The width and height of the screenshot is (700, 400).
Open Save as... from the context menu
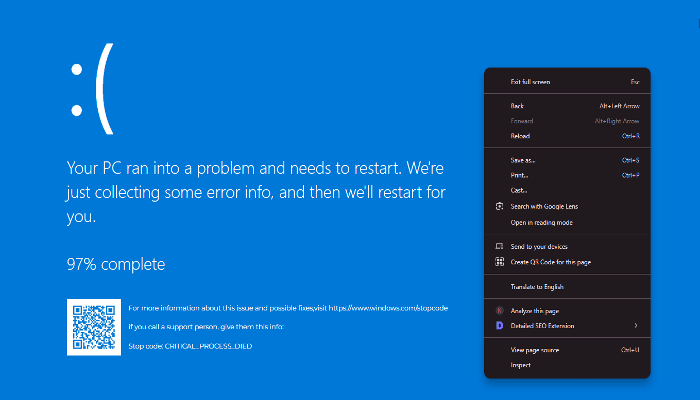pos(567,160)
